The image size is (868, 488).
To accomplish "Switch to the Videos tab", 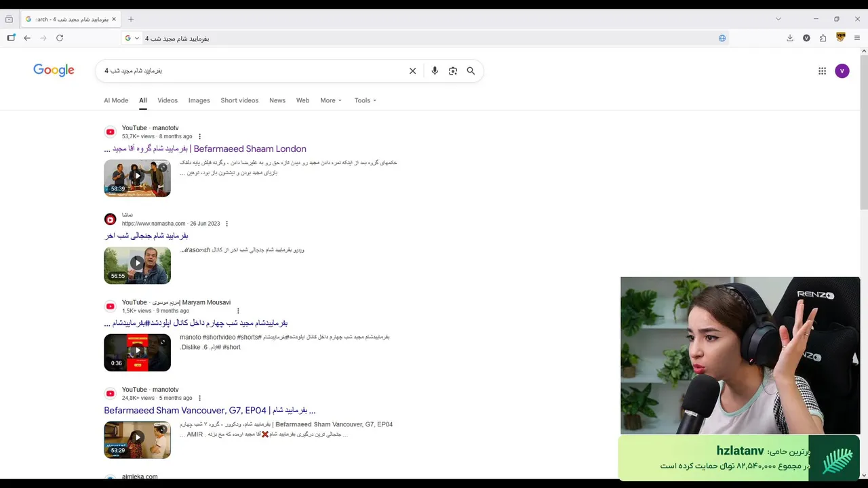I will (167, 100).
